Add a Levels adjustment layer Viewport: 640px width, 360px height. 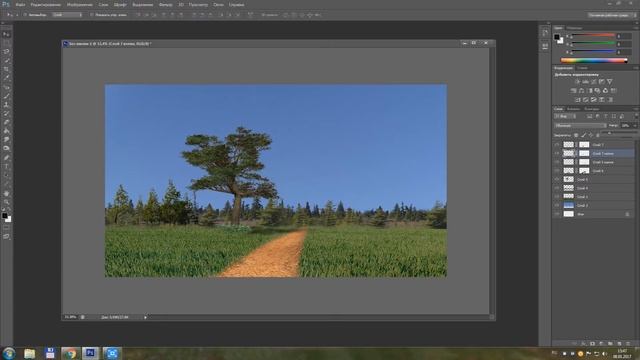click(585, 82)
